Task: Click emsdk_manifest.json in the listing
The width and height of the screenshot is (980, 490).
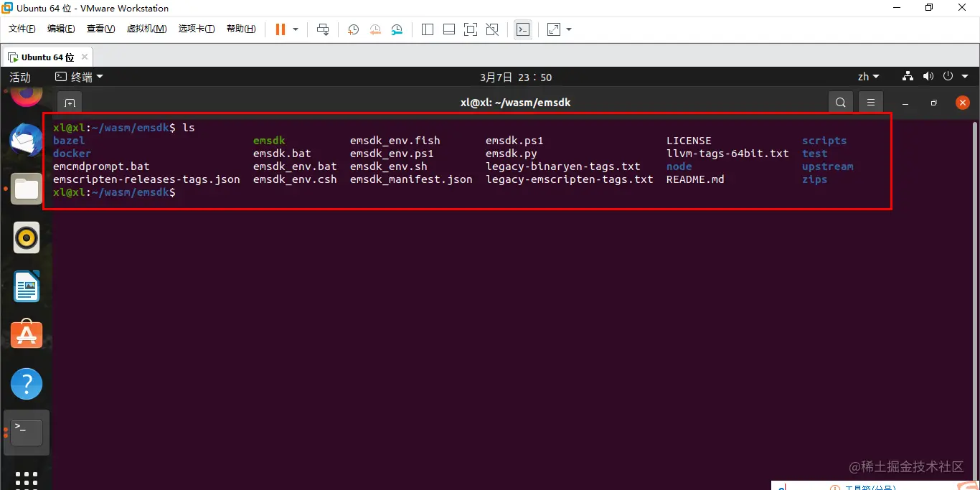Action: tap(411, 179)
